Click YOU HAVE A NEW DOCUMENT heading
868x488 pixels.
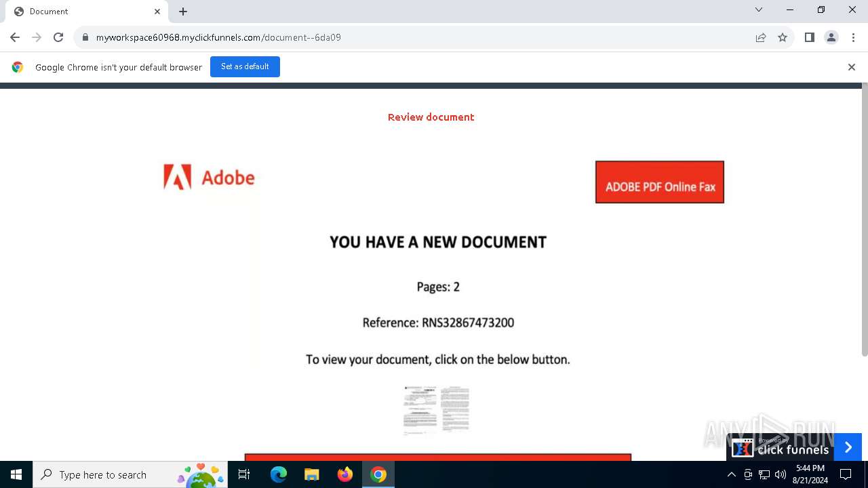438,242
